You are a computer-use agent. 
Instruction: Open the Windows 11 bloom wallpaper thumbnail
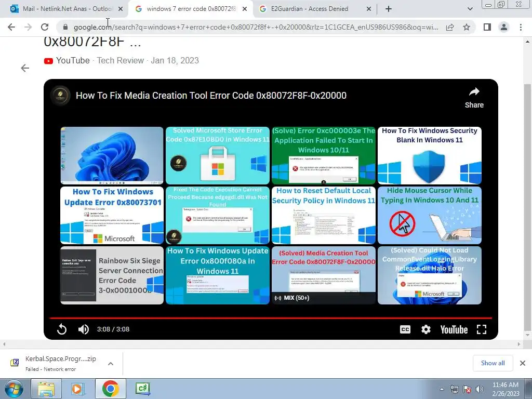coord(112,155)
